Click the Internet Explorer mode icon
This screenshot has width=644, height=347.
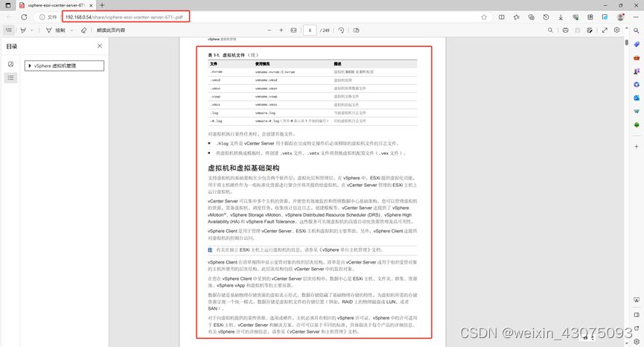pos(605,17)
